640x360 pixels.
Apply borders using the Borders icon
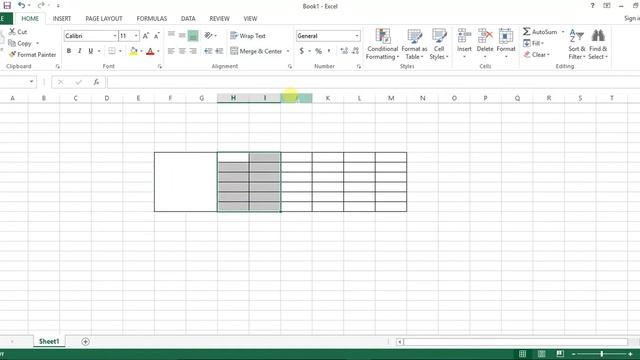click(x=111, y=51)
